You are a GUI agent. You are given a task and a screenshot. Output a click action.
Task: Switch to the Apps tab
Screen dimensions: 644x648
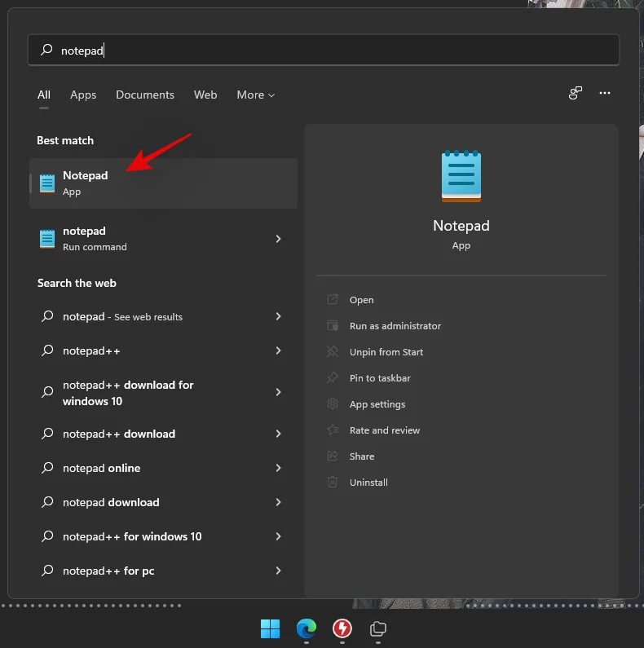[x=83, y=95]
